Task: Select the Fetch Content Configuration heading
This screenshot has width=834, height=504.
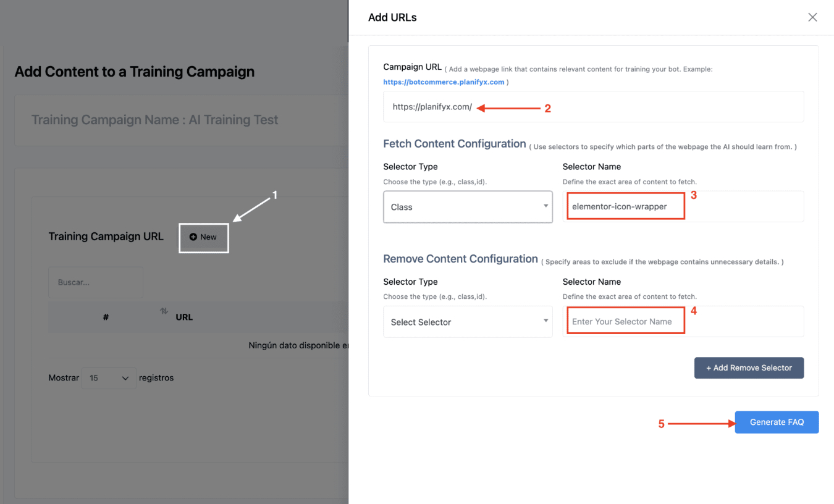Action: coord(455,144)
